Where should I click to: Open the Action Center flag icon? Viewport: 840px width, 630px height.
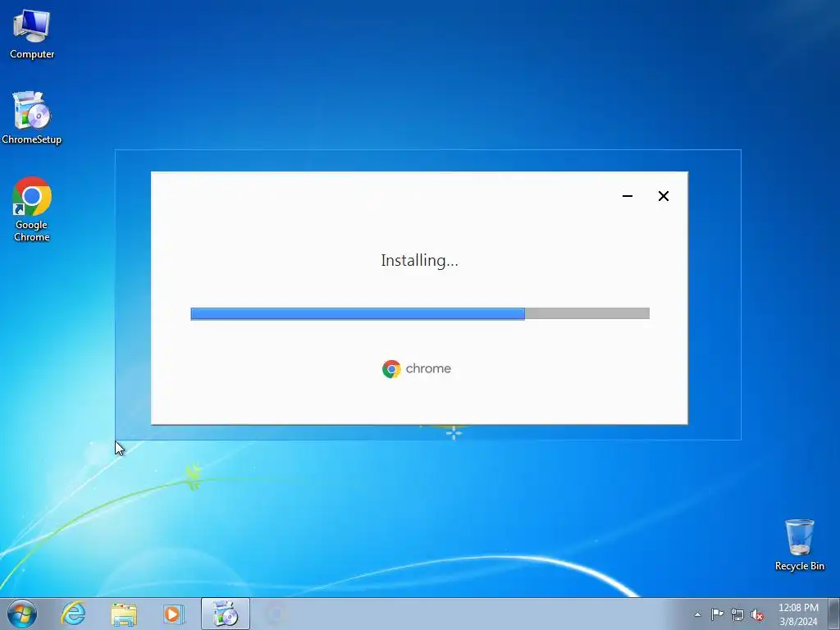click(x=717, y=614)
